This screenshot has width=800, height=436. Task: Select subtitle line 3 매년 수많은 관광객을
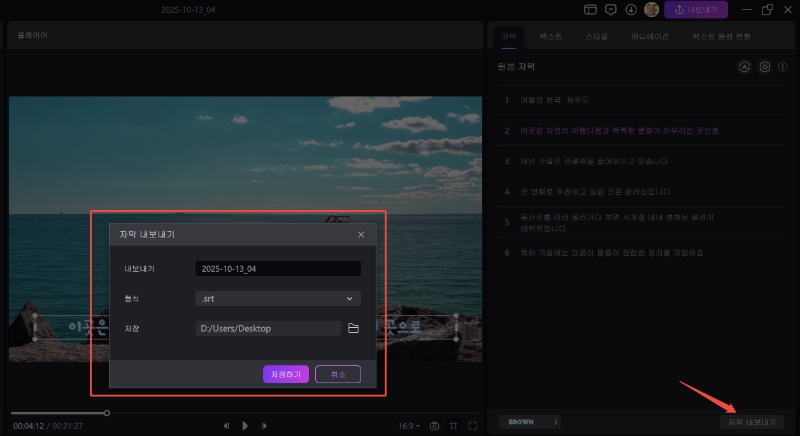tap(642, 161)
